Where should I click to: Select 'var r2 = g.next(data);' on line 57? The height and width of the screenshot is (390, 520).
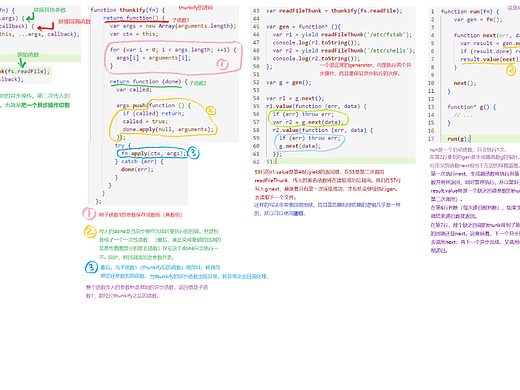pyautogui.click(x=308, y=122)
